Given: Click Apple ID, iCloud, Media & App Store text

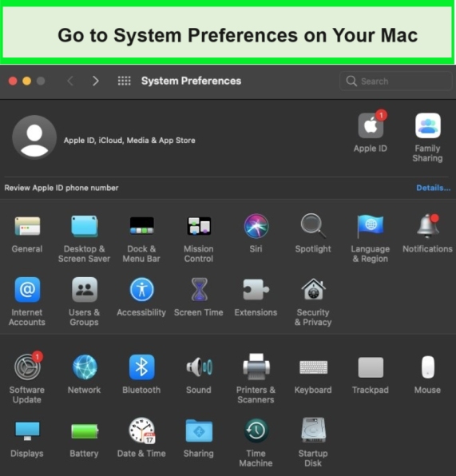Looking at the screenshot, I should click(x=129, y=141).
